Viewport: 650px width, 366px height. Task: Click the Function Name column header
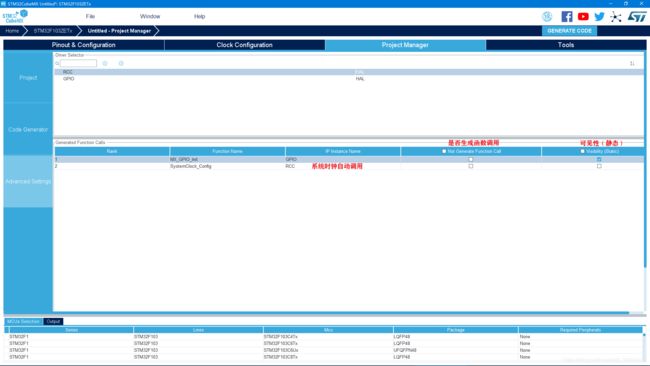coord(227,151)
